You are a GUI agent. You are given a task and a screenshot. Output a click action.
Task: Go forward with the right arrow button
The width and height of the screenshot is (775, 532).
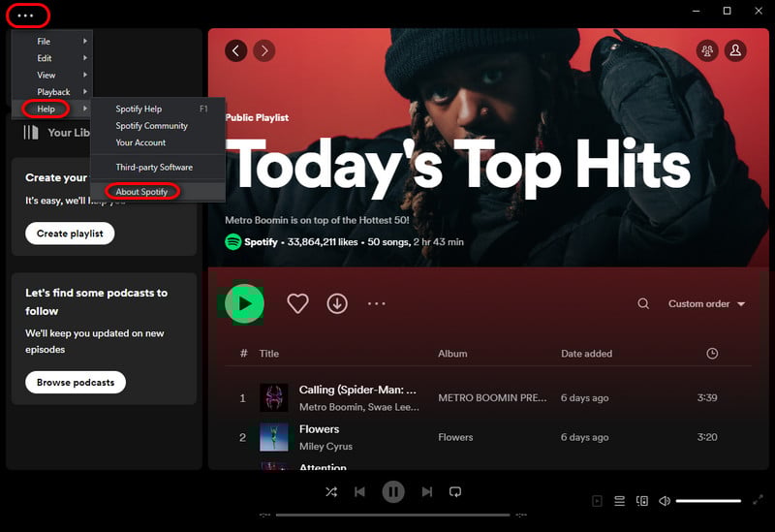(x=264, y=50)
